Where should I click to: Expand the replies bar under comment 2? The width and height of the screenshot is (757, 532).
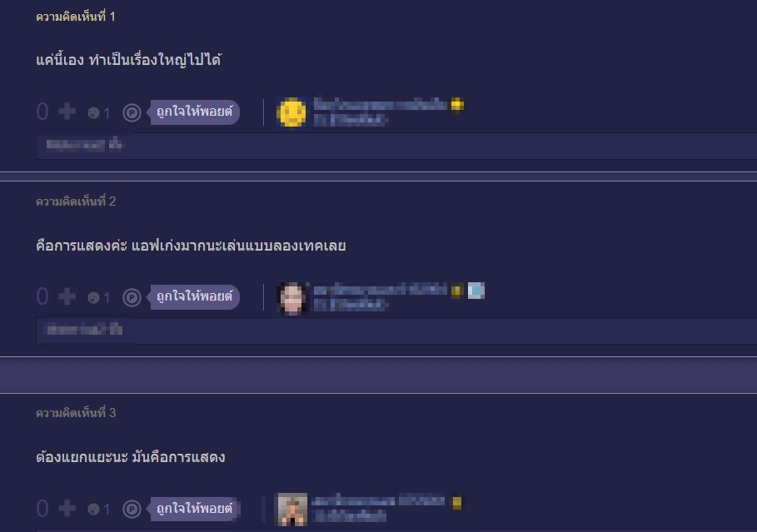tap(396, 331)
